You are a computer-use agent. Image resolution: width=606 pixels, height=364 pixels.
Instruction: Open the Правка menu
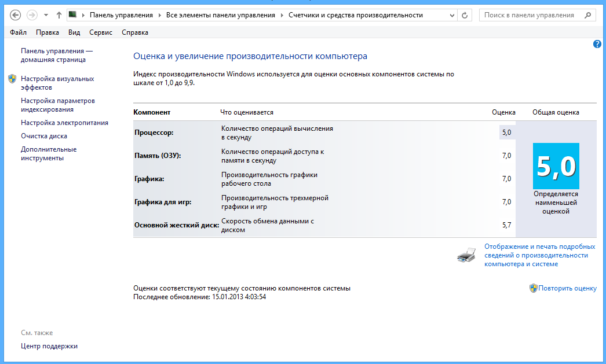(x=48, y=32)
